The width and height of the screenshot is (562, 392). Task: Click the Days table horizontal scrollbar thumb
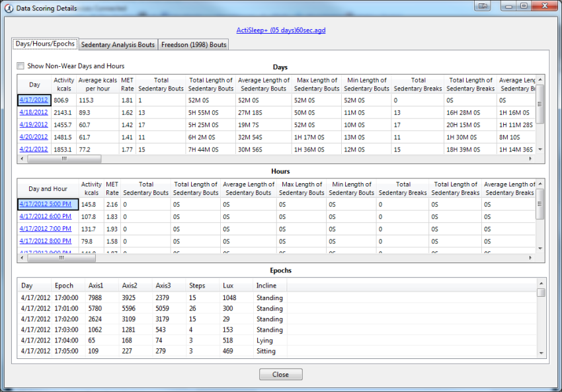click(x=63, y=159)
